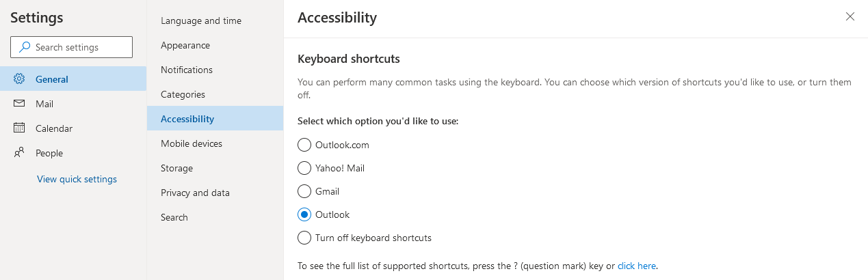Select the Outlook.com shortcuts option
Image resolution: width=868 pixels, height=280 pixels.
click(x=304, y=145)
